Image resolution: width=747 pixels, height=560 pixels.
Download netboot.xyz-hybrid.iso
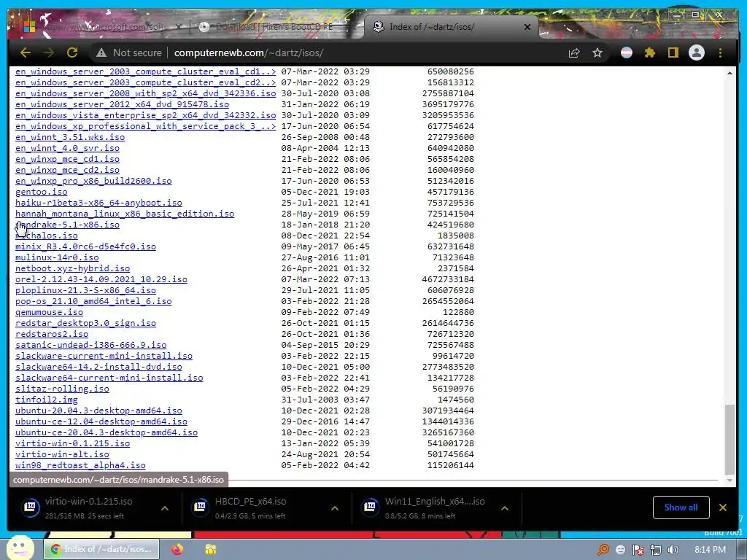72,268
